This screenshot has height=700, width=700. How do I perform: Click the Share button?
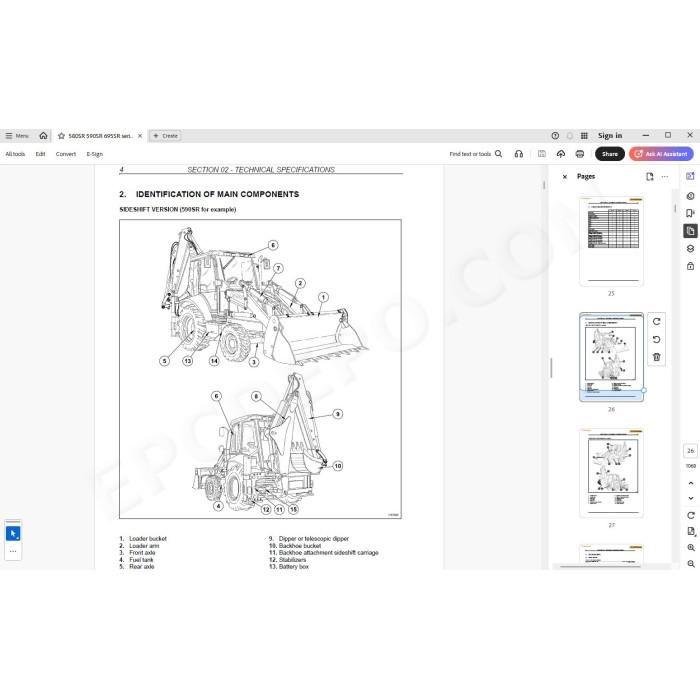click(610, 154)
